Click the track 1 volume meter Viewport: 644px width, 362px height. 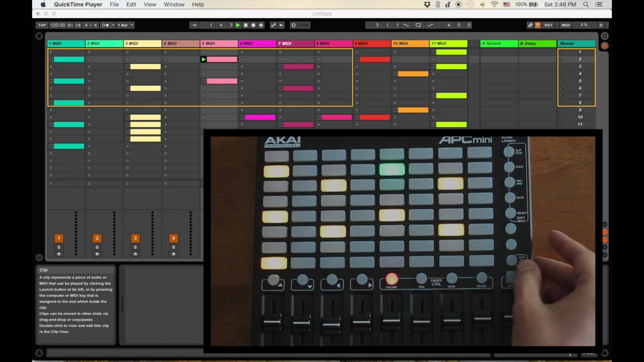[76, 233]
